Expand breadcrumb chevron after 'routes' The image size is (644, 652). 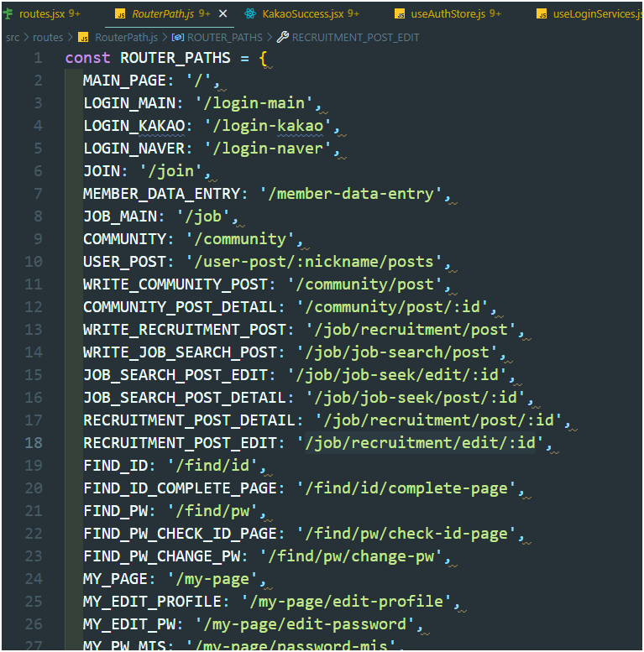(70, 38)
